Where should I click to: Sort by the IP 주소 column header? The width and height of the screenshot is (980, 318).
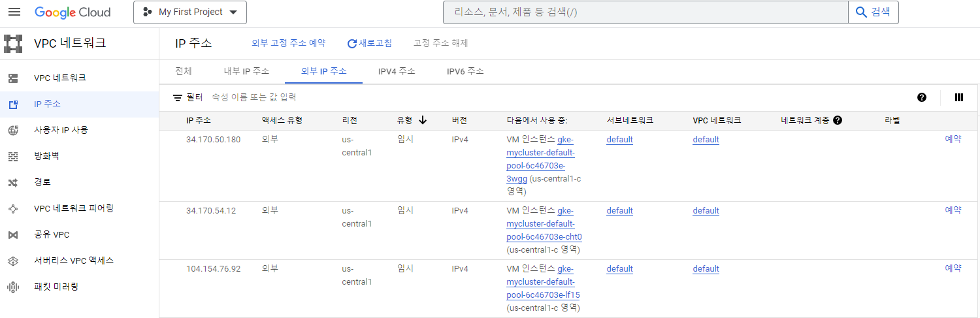point(199,120)
